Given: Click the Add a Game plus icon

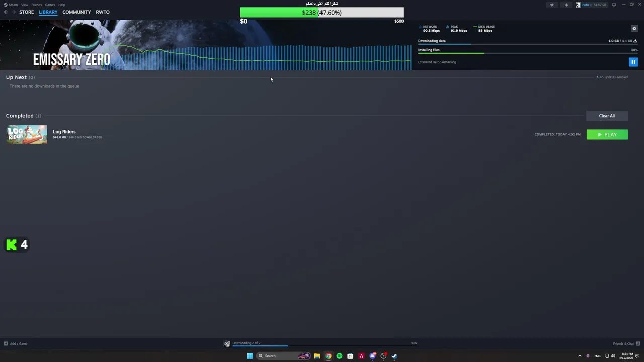Looking at the screenshot, I should coord(6,344).
